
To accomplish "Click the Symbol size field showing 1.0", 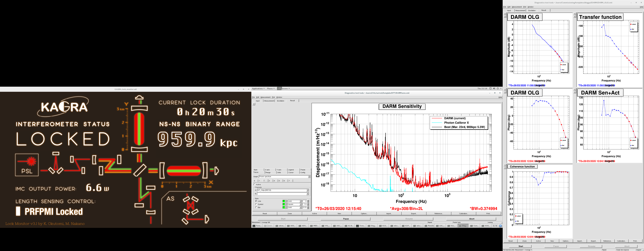I will 304,204.
